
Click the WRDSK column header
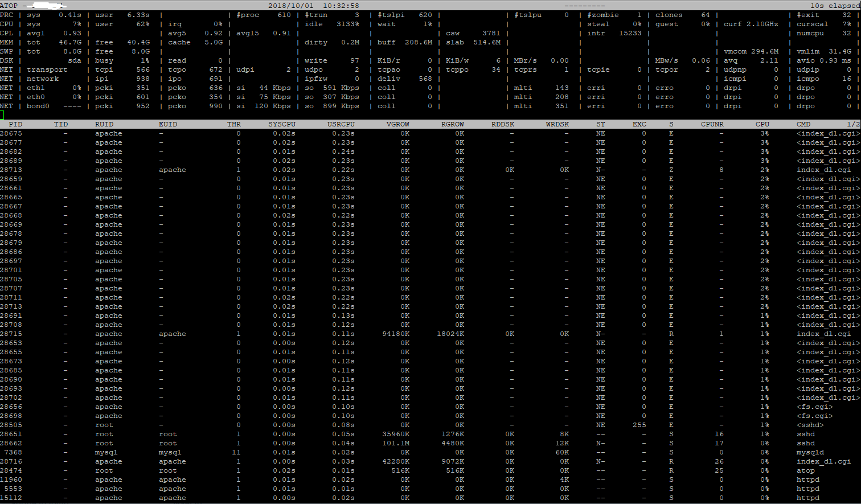click(x=557, y=124)
